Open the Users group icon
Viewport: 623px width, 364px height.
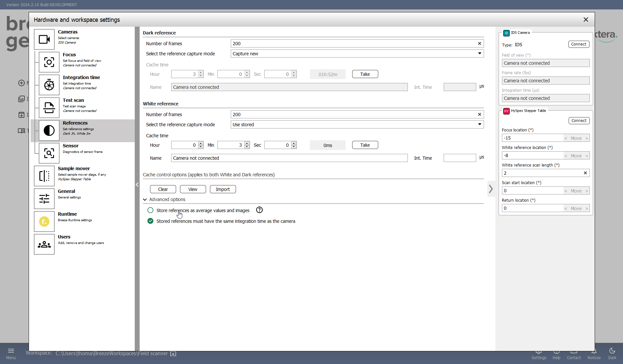pyautogui.click(x=44, y=244)
